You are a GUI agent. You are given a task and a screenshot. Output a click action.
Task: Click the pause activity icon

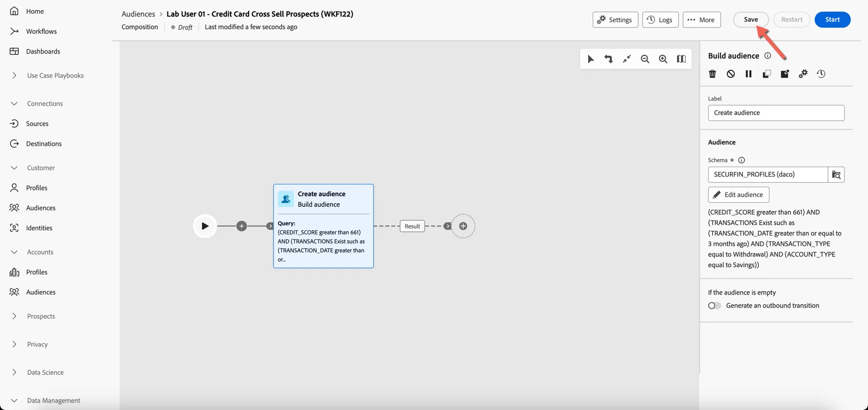pos(748,74)
